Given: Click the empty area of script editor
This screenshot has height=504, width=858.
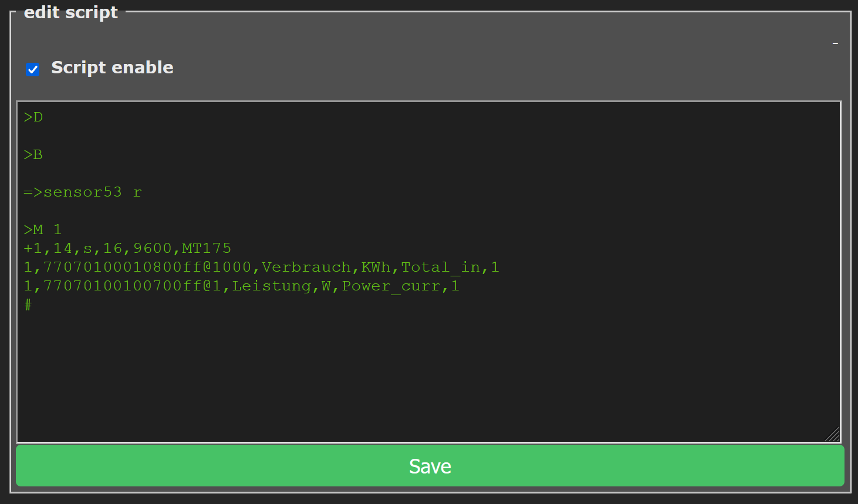Looking at the screenshot, I should click(x=428, y=376).
